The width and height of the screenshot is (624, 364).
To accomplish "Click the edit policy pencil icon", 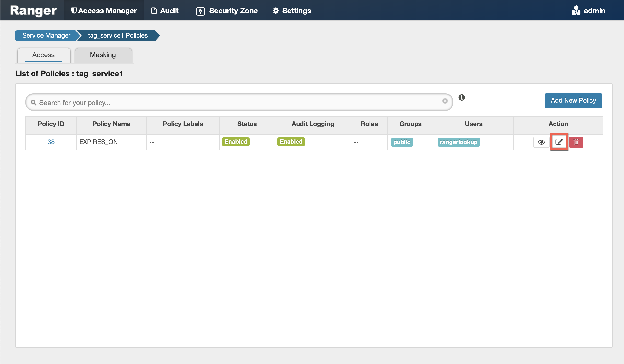I will (x=559, y=142).
